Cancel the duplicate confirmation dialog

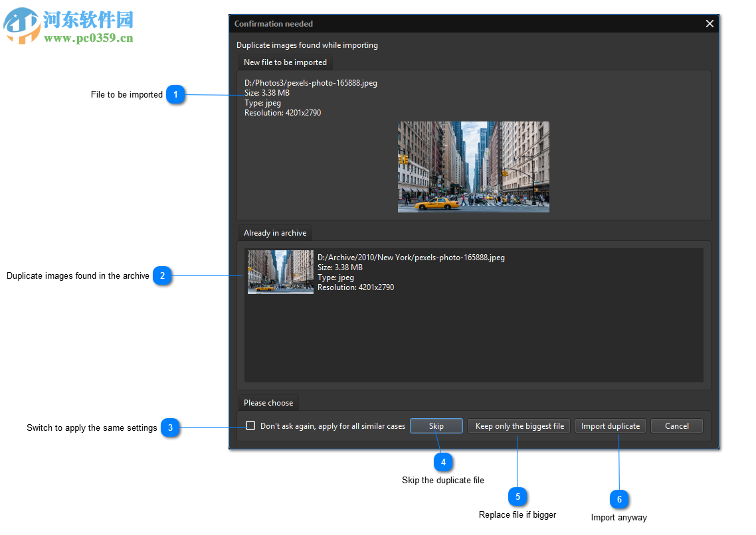[x=676, y=425]
